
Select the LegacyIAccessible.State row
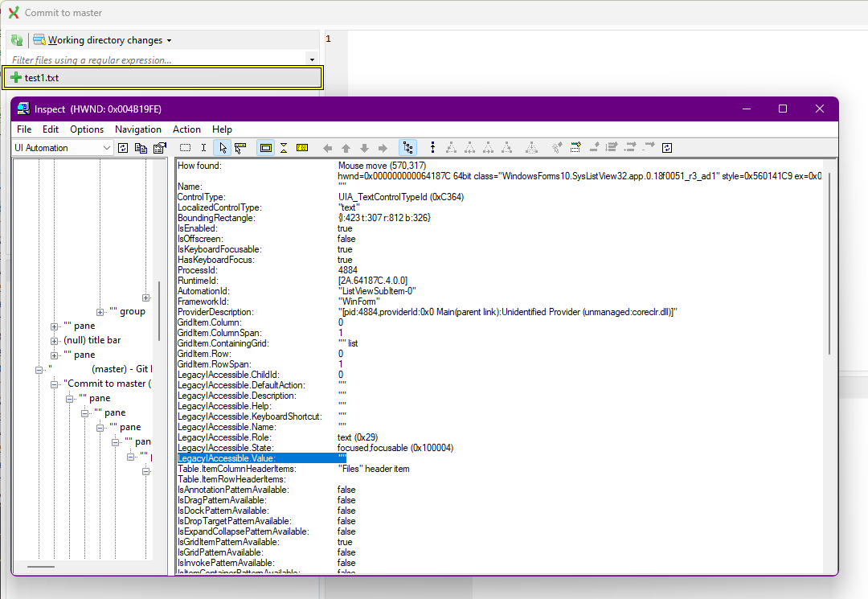coord(316,448)
